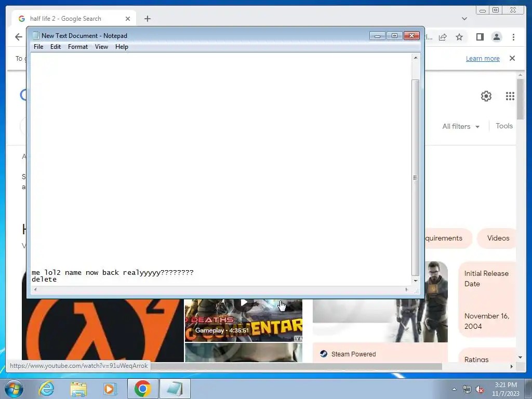Open the taskbar clock showing 3:21 PM
Viewport: 532px width, 399px height.
tap(506, 389)
